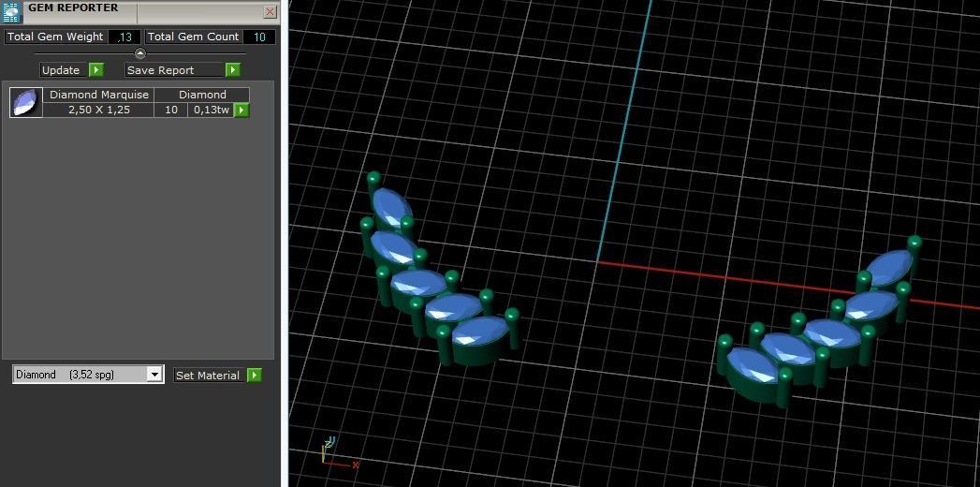Run Save Report with its green arrow
The image size is (980, 487).
click(232, 70)
